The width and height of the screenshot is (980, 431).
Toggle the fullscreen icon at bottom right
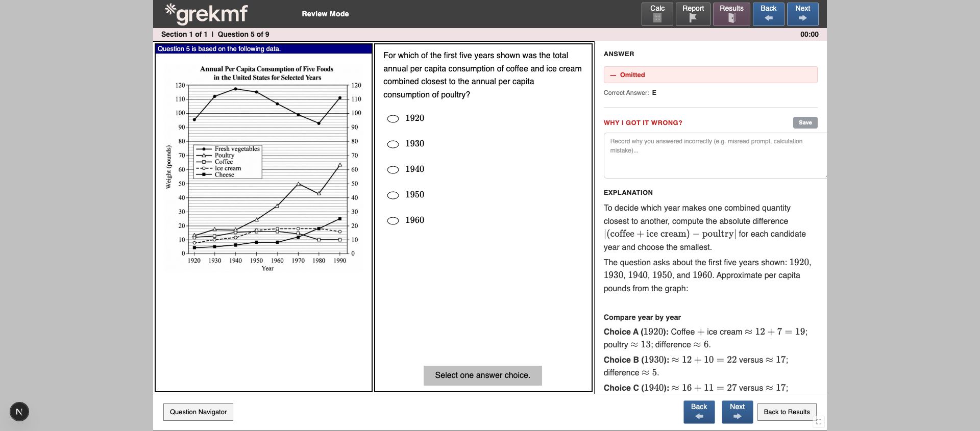tap(819, 422)
